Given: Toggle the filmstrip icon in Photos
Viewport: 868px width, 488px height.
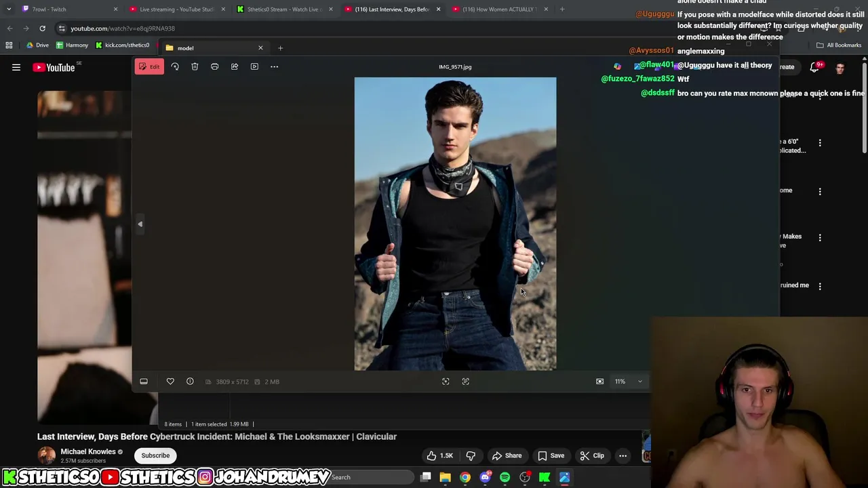Looking at the screenshot, I should tap(144, 382).
